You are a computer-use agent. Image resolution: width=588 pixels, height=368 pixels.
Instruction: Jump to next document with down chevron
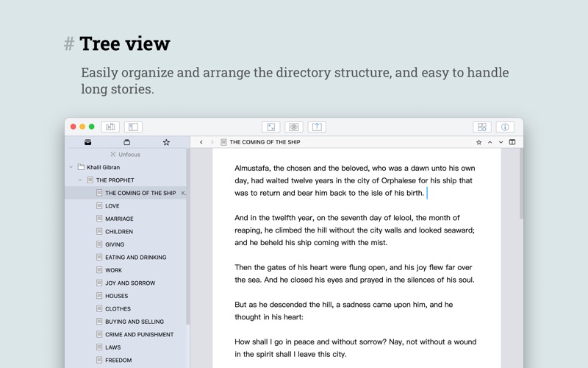[x=501, y=142]
